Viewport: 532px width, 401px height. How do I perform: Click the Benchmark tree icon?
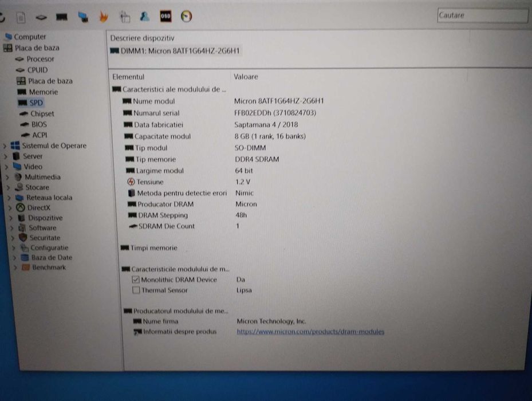26,267
